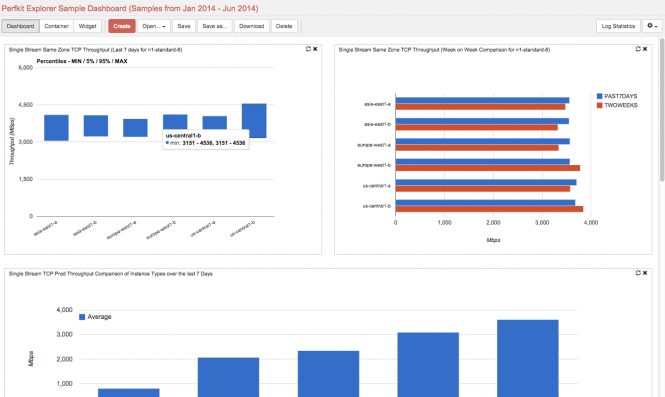Image resolution: width=665 pixels, height=397 pixels.
Task: Close the Instance Types comparison widget
Action: pos(645,273)
